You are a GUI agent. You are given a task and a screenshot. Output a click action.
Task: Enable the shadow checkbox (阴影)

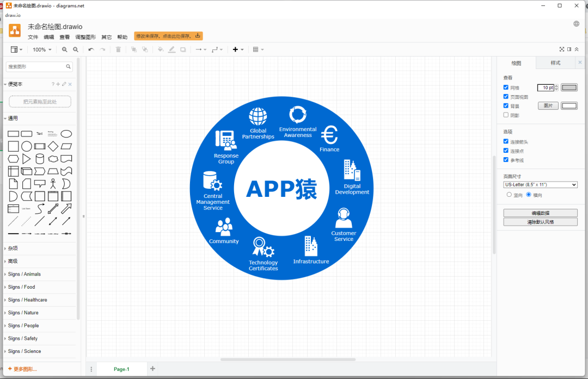pyautogui.click(x=506, y=115)
